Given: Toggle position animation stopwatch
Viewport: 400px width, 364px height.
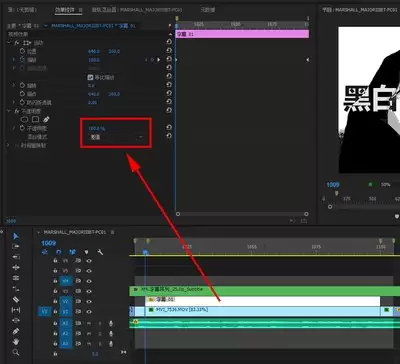Looking at the screenshot, I should [22, 51].
